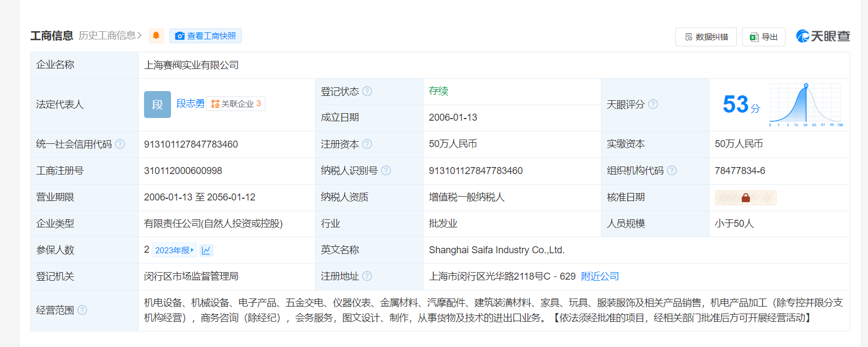Click registration number 310112000600998
This screenshot has width=868, height=347.
point(183,171)
